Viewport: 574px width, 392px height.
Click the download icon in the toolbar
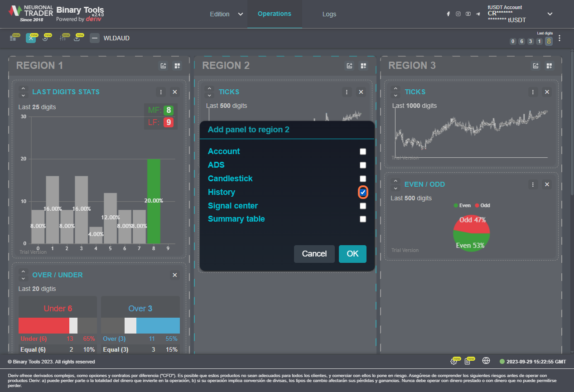pos(77,38)
